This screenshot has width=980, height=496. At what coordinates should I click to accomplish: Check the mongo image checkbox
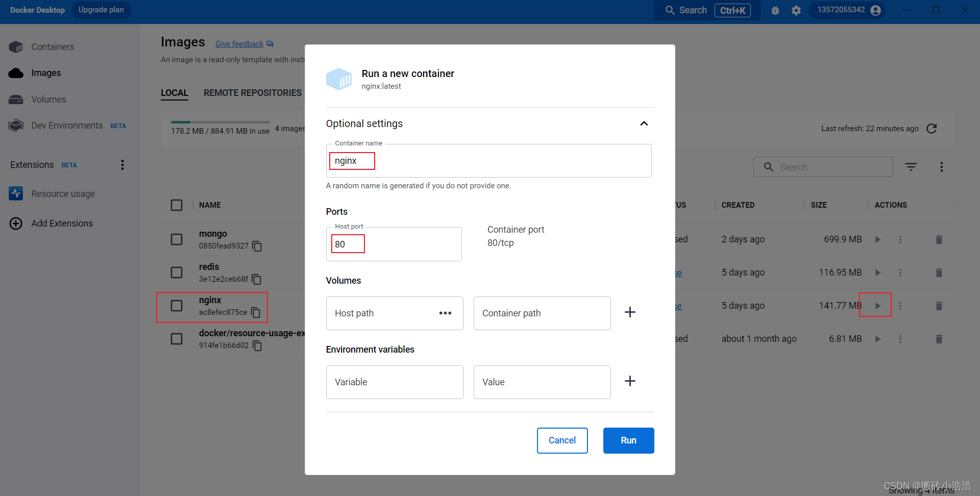tap(177, 239)
